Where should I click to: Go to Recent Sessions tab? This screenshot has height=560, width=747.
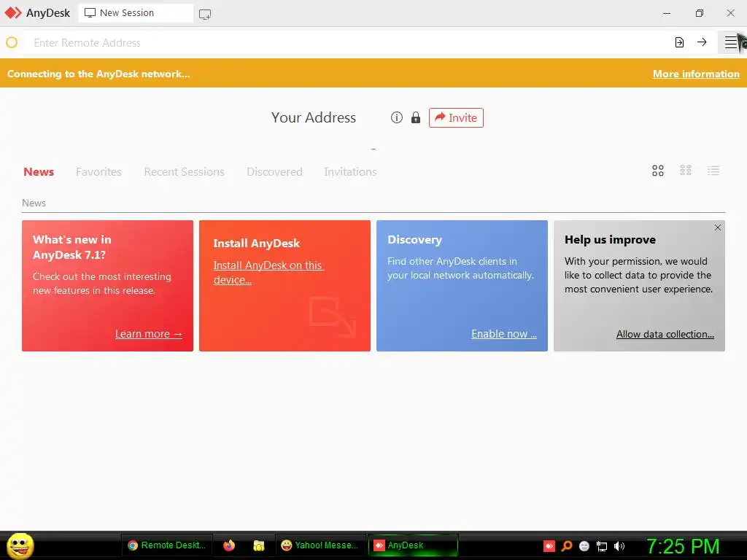(184, 172)
